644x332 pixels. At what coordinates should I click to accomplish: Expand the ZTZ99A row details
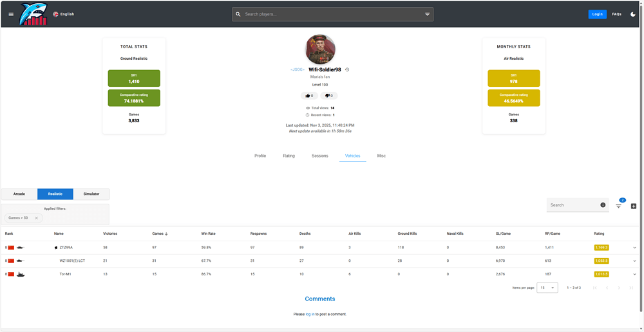[x=634, y=248]
